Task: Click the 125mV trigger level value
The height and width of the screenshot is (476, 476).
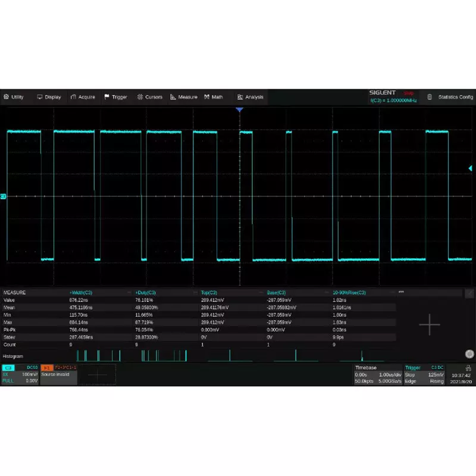Action: [x=436, y=375]
